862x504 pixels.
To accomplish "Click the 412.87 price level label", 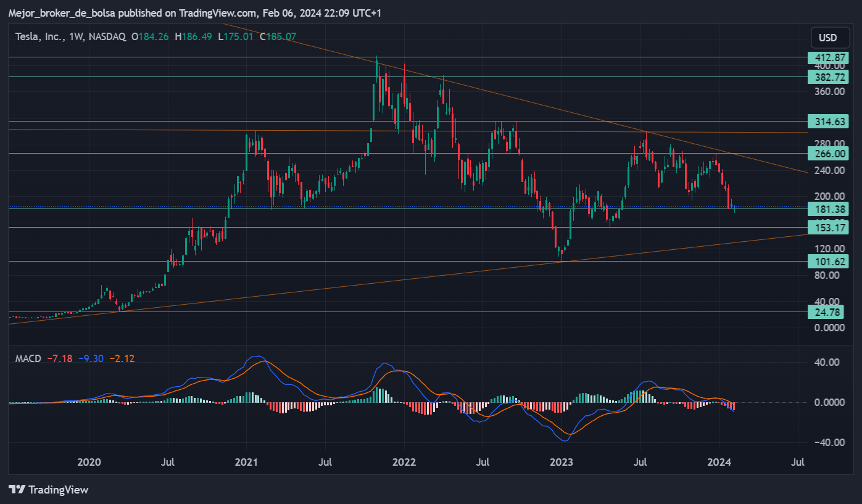I will pos(828,57).
